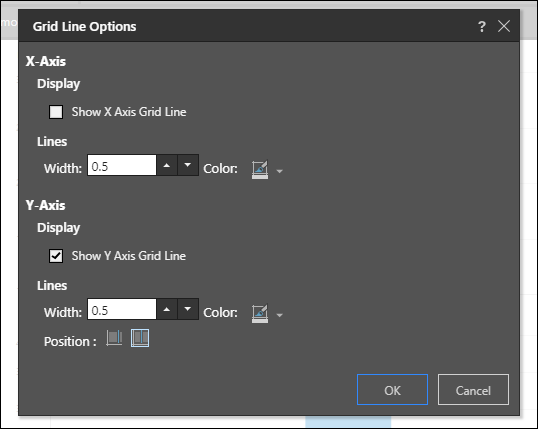The width and height of the screenshot is (538, 429).
Task: Decrease X-Axis line width with down arrow
Action: [188, 165]
